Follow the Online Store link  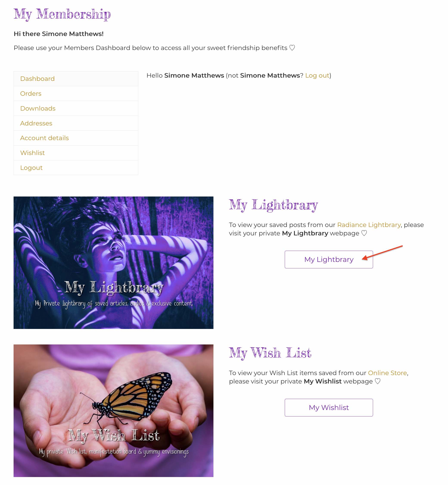point(387,373)
